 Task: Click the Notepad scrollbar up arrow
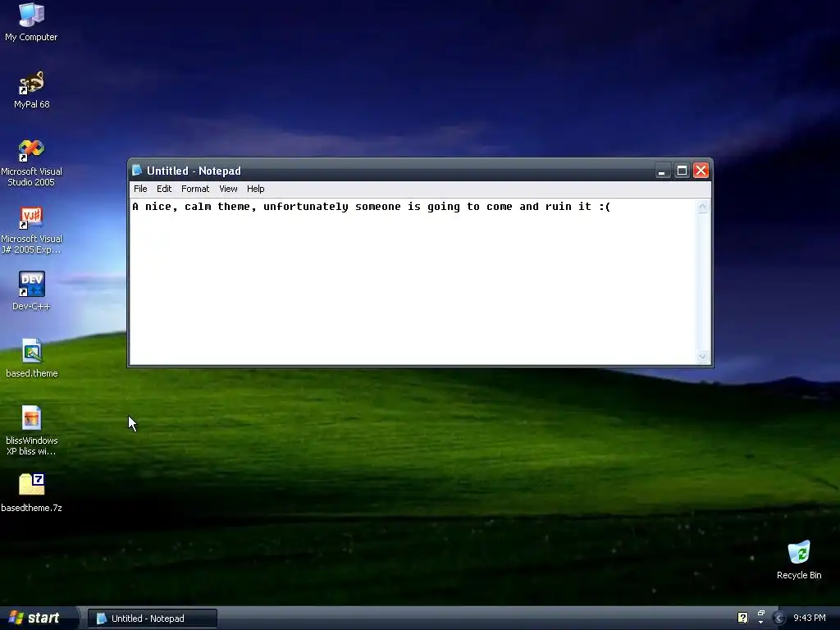coord(702,208)
